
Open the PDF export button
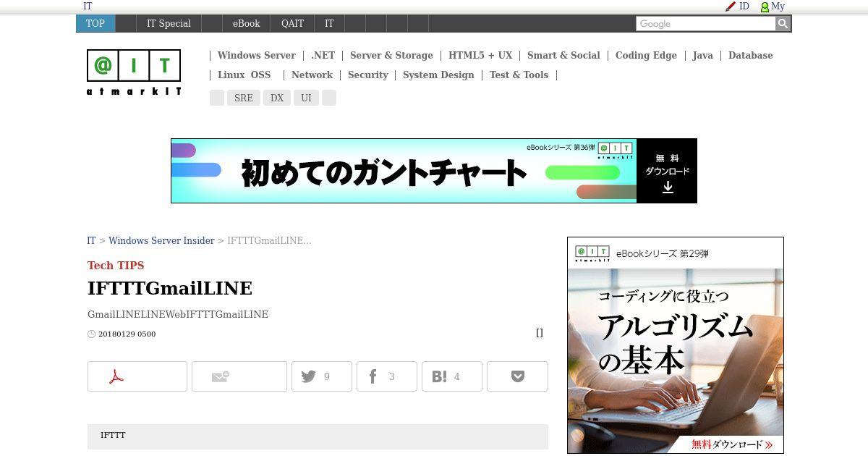coord(137,376)
